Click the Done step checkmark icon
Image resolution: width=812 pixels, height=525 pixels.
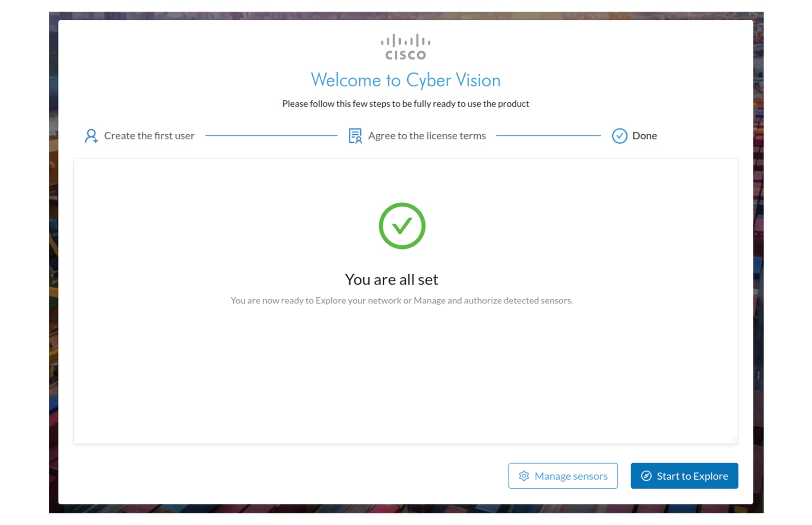pyautogui.click(x=619, y=136)
